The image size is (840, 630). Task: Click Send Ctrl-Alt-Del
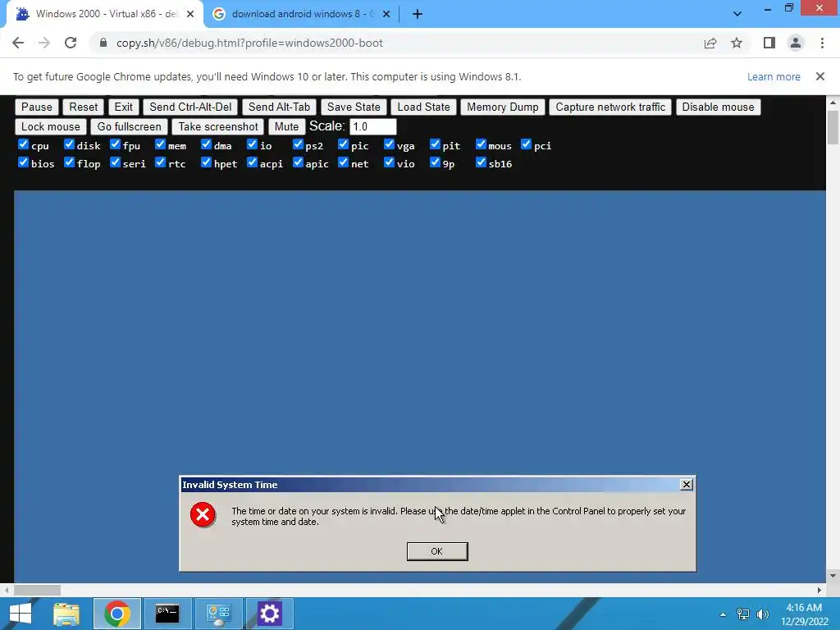[x=190, y=107]
